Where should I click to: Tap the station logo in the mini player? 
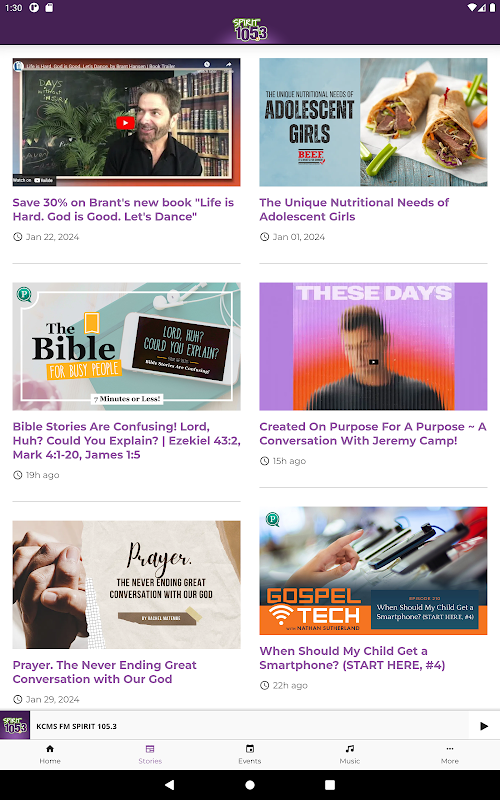coord(15,726)
